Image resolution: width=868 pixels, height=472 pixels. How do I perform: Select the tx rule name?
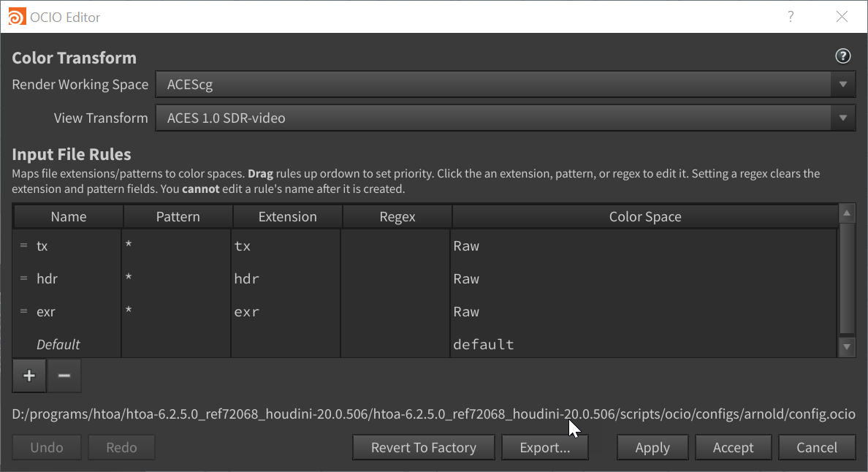42,245
